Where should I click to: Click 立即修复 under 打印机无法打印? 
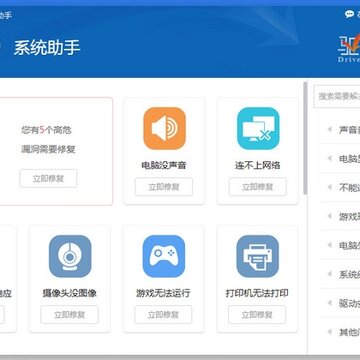coord(257,315)
